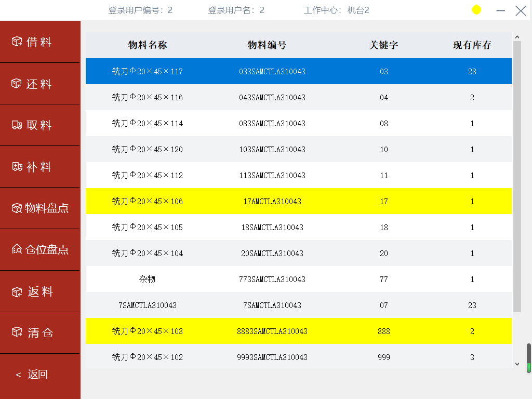The height and width of the screenshot is (399, 532).
Task: Click the 返料 box icon
Action: [17, 292]
